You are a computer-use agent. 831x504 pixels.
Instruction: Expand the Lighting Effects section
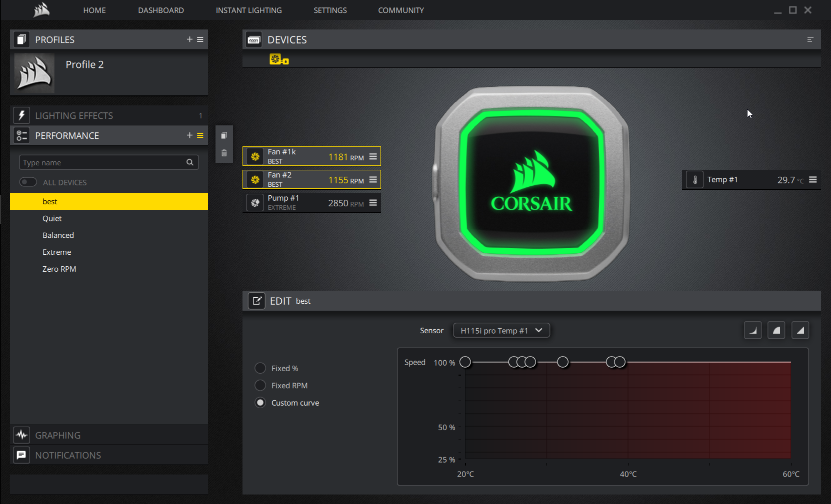pyautogui.click(x=109, y=115)
